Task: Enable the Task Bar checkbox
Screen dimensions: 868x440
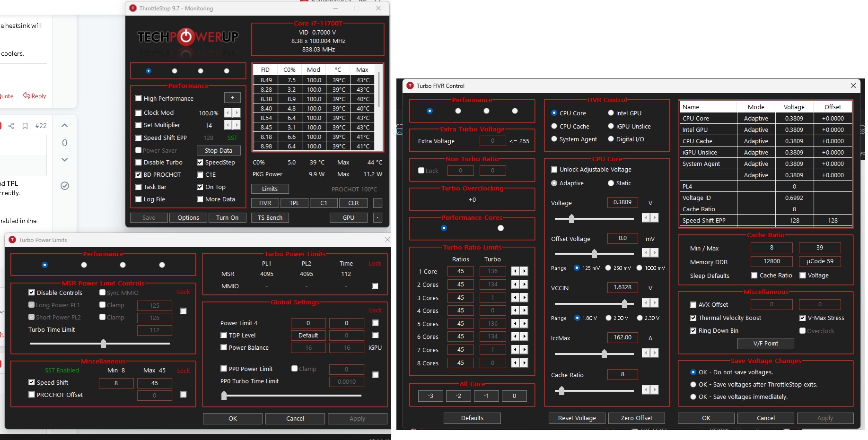Action: [139, 187]
